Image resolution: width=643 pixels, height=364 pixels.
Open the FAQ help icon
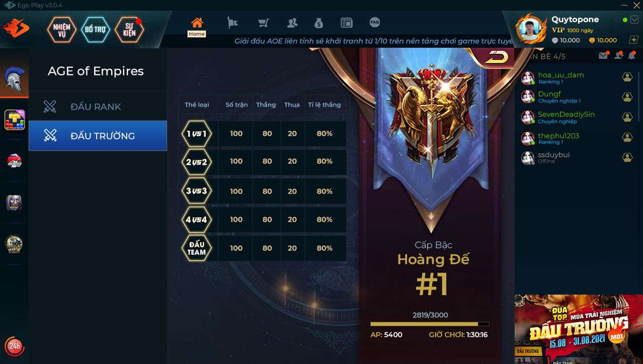tap(374, 22)
